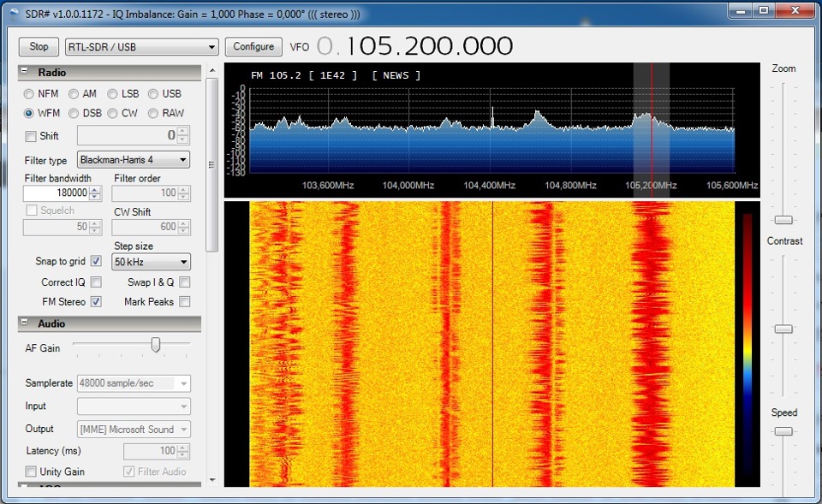Viewport: 822px width, 504px height.
Task: Open the RTL-SDR / USB device dropdown
Action: coord(142,46)
